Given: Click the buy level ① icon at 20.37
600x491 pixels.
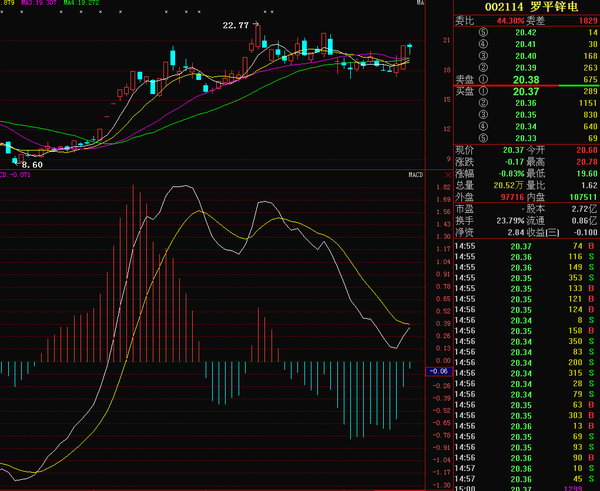Looking at the screenshot, I should click(485, 91).
